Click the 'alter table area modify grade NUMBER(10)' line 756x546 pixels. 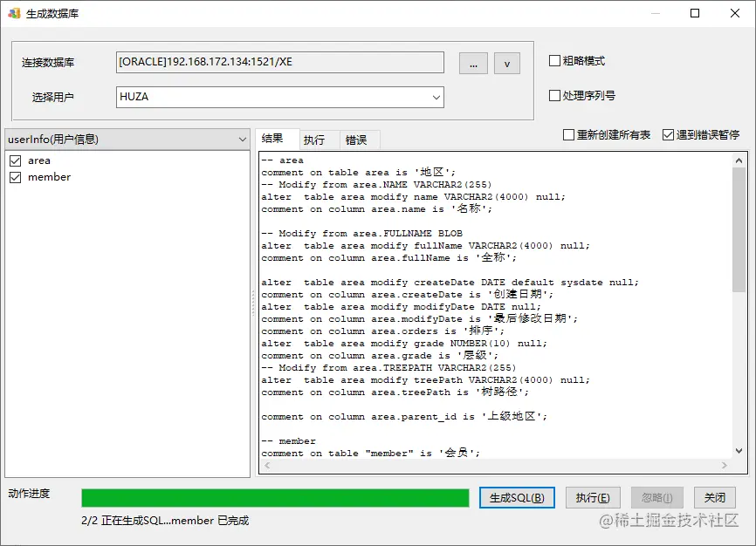click(x=404, y=344)
